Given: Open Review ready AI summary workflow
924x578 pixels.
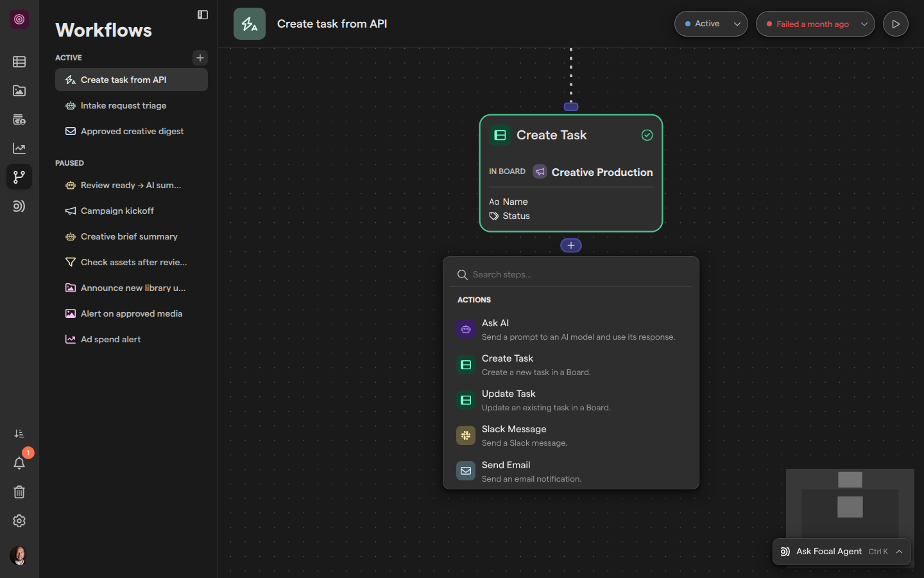Looking at the screenshot, I should [132, 185].
